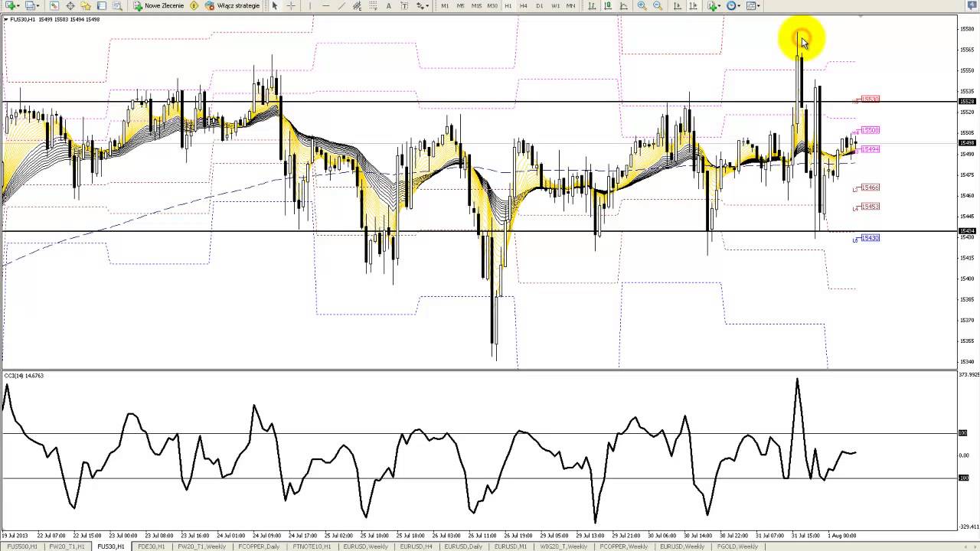980x551 pixels.
Task: Click the yellow diamond MetaEditor icon
Action: tap(194, 5)
